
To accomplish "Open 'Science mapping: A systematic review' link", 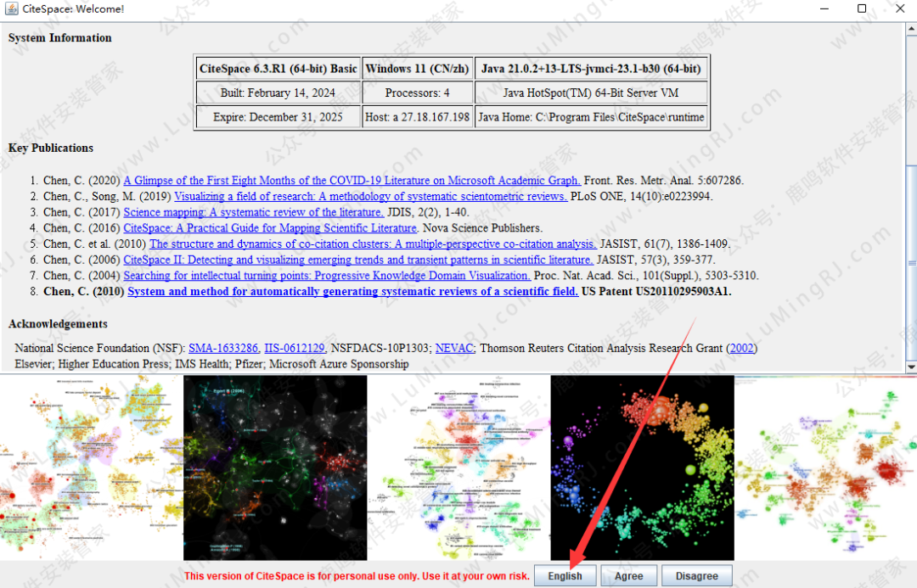I will (253, 212).
